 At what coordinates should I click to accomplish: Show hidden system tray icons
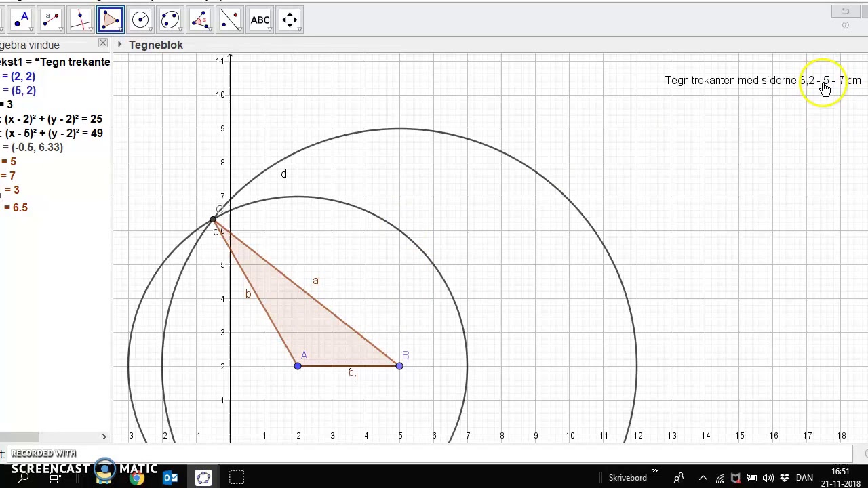(703, 478)
